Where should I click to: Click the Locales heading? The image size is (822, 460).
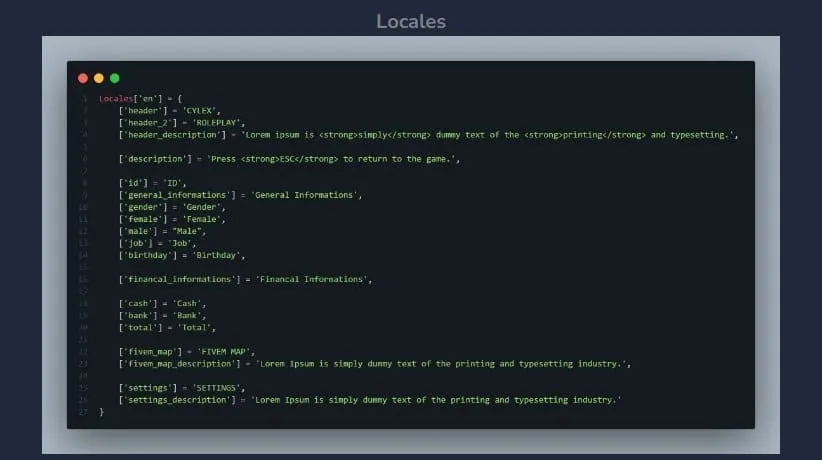411,22
